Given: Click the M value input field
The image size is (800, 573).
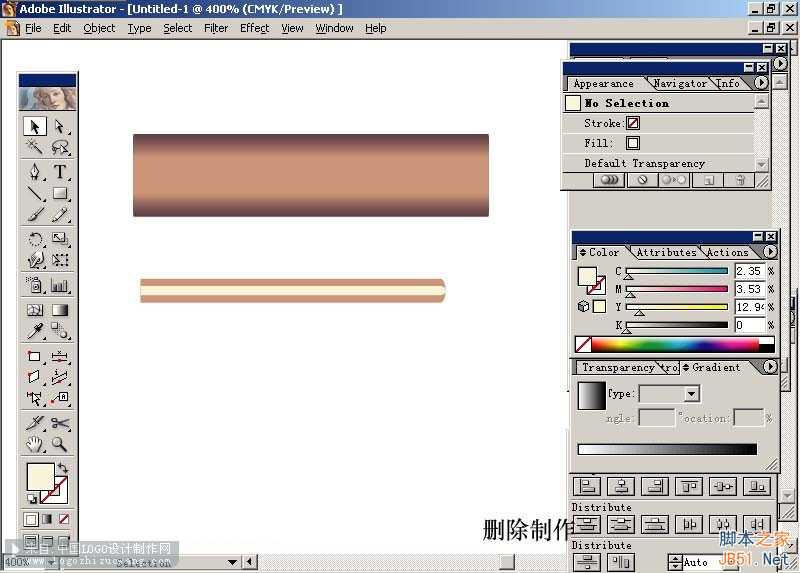Looking at the screenshot, I should point(749,289).
